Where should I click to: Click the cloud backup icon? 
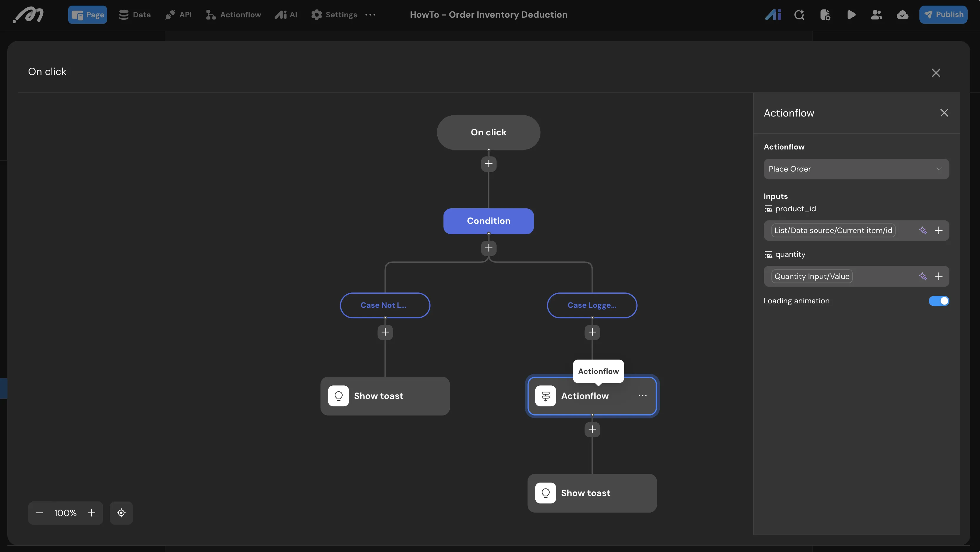pyautogui.click(x=902, y=15)
